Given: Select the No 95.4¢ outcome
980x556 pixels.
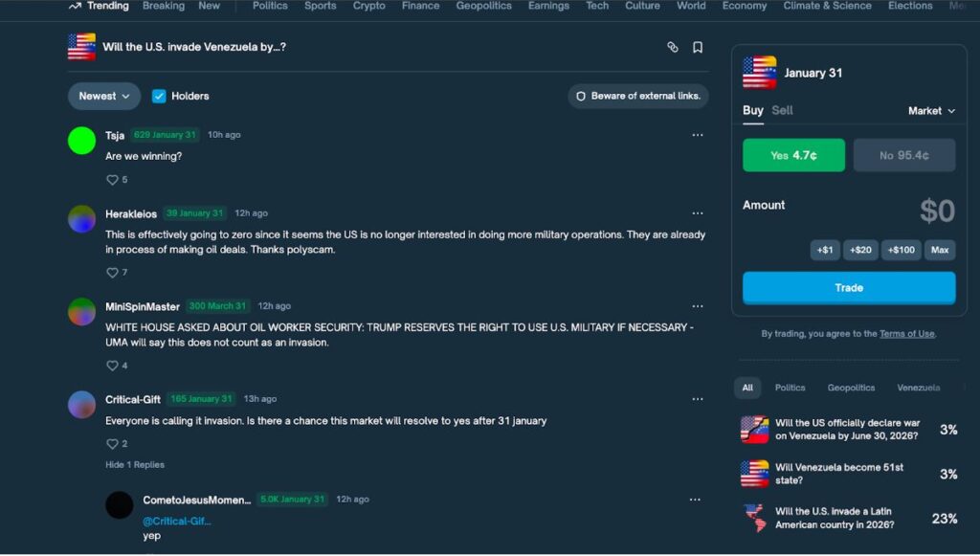Looking at the screenshot, I should 904,155.
